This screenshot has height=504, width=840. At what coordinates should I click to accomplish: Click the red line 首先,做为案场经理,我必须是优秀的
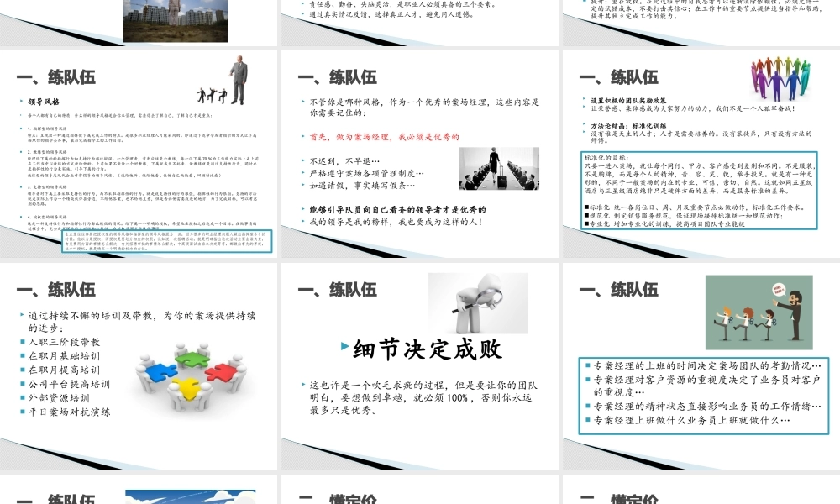point(384,137)
